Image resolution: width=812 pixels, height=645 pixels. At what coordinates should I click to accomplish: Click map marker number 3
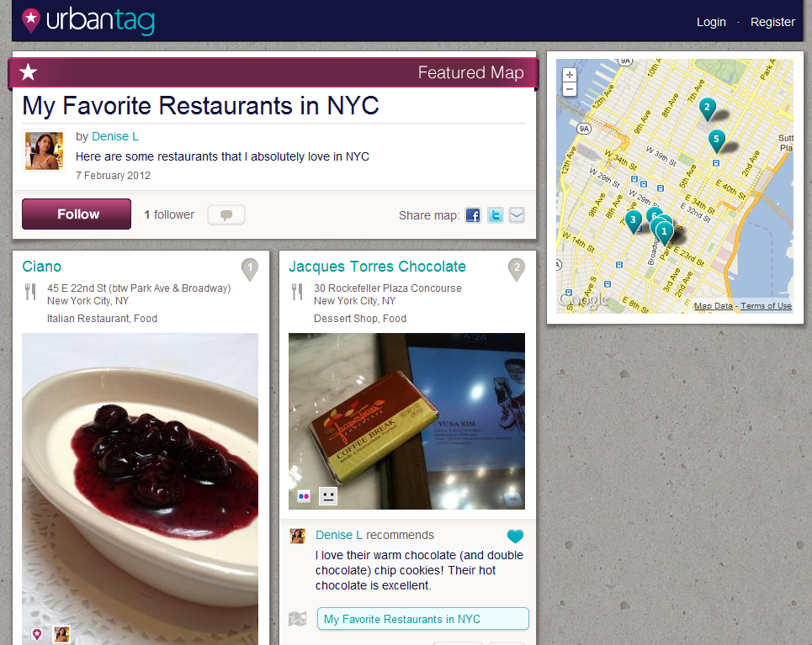[x=633, y=221]
